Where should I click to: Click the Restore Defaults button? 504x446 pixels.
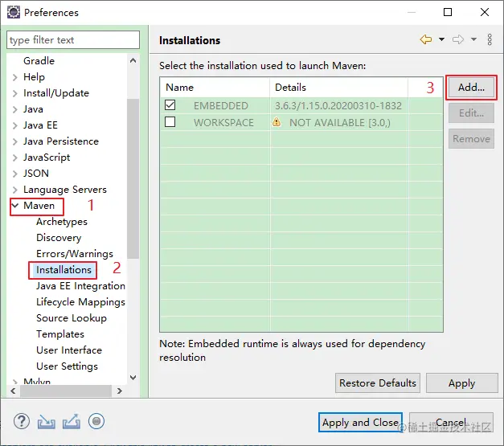[378, 383]
